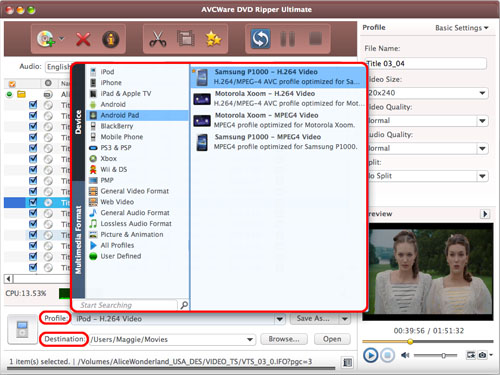Choose Picture & Animation category
The width and height of the screenshot is (500, 375).
137,234
